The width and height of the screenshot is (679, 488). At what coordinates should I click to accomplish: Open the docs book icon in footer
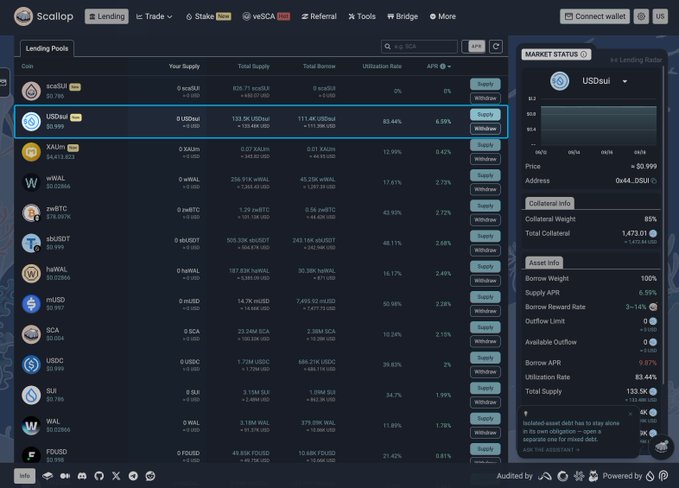[x=48, y=476]
